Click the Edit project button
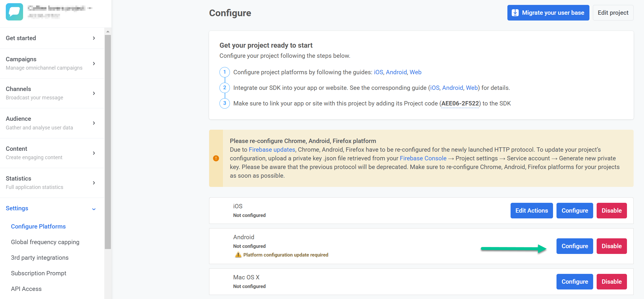 [x=613, y=13]
